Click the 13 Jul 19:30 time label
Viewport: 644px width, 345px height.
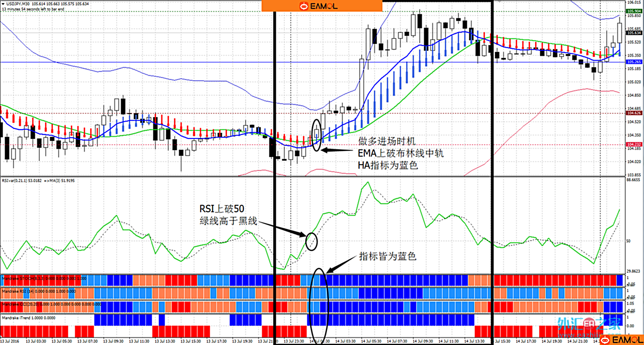[242, 341]
